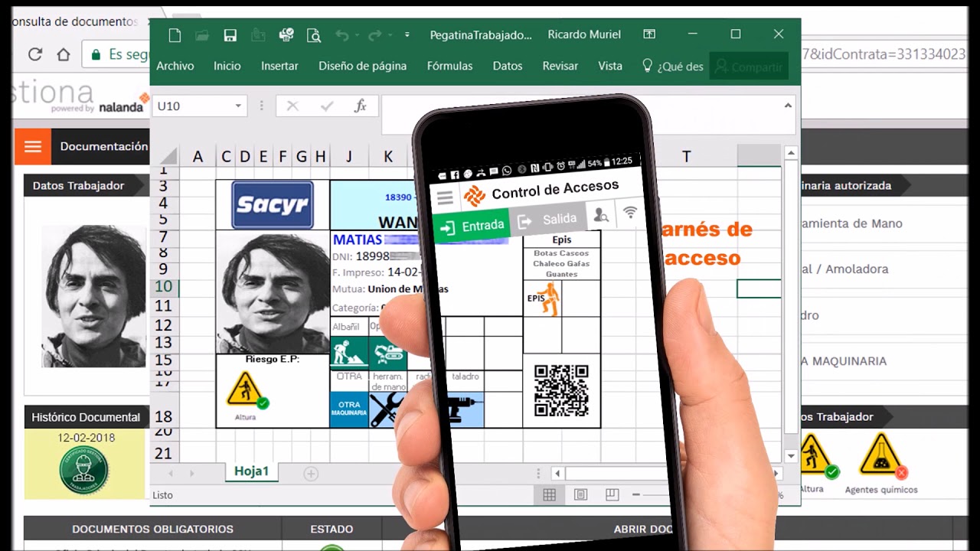This screenshot has width=980, height=551.
Task: Click the horizontal scrollbar left arrow
Action: coord(557,474)
